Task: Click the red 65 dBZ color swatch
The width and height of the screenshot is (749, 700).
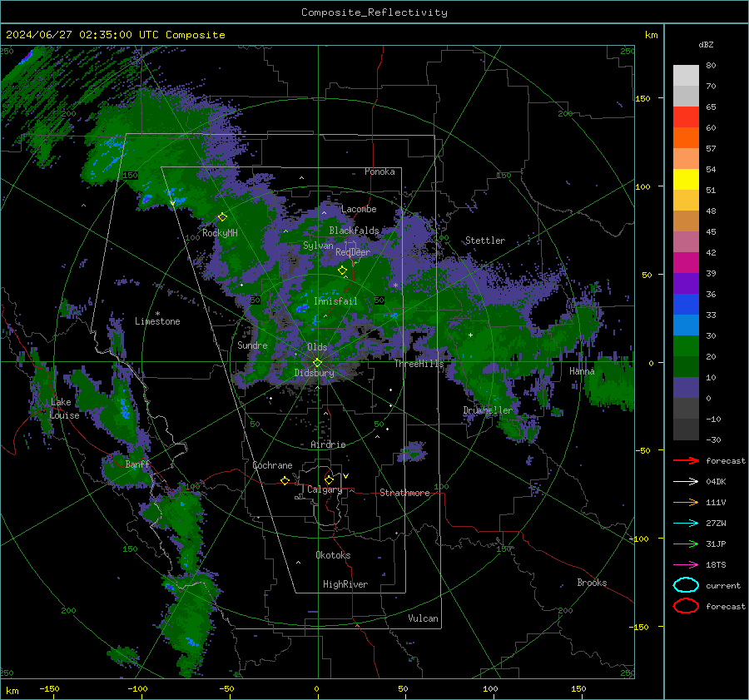Action: [x=686, y=117]
